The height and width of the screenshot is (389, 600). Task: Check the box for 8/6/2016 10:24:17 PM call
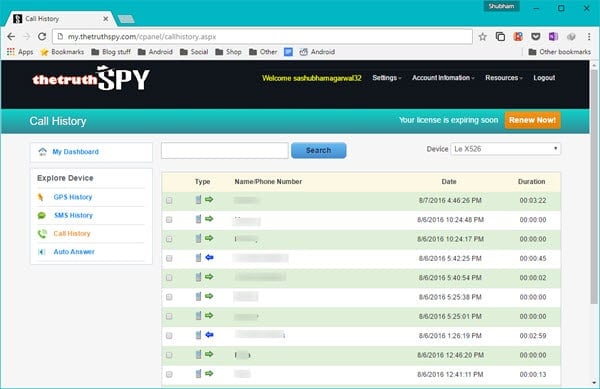169,239
